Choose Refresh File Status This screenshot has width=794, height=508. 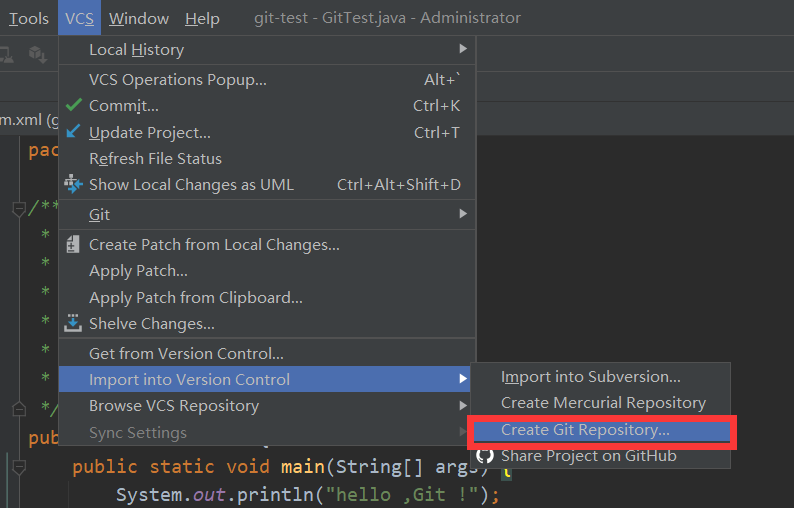[267, 159]
